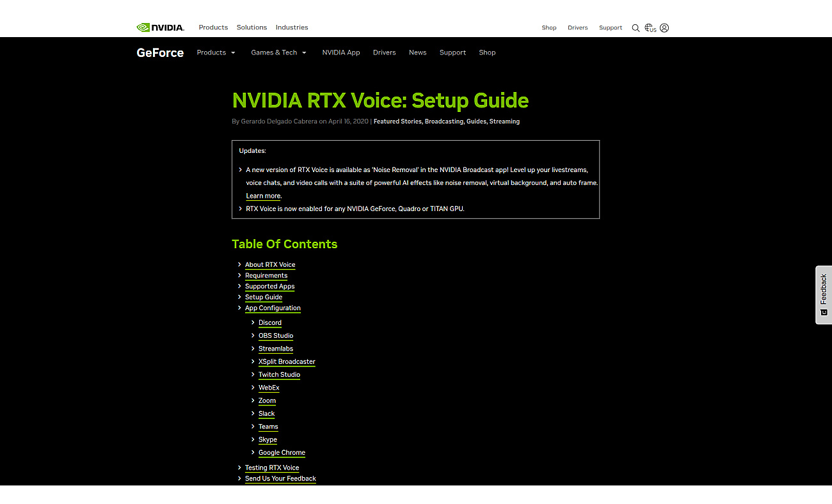Open the search magnifier icon
The image size is (832, 504).
636,28
